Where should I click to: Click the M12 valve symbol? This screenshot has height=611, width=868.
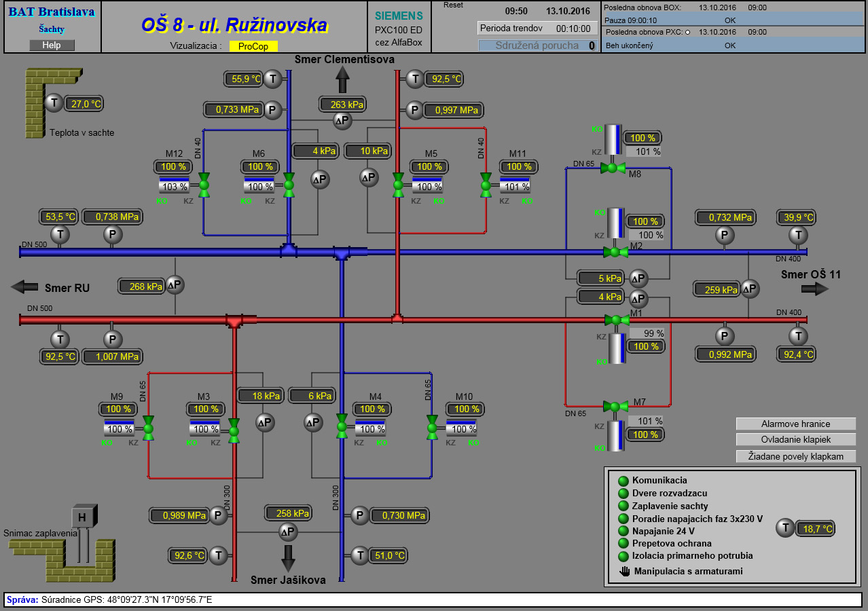(204, 184)
